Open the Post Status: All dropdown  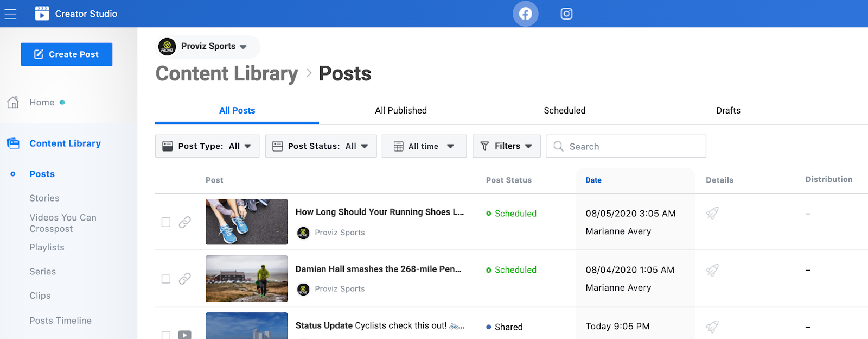(321, 146)
